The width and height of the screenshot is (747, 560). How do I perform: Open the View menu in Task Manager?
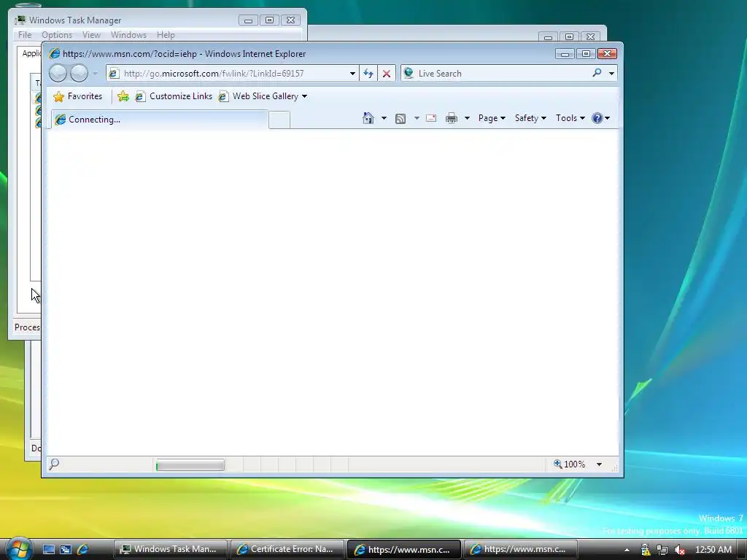[91, 35]
